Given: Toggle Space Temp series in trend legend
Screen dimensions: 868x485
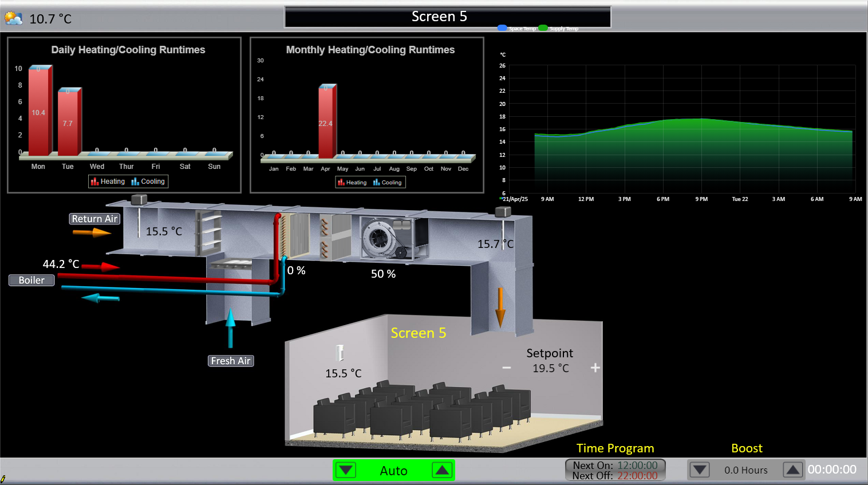Looking at the screenshot, I should coord(503,28).
